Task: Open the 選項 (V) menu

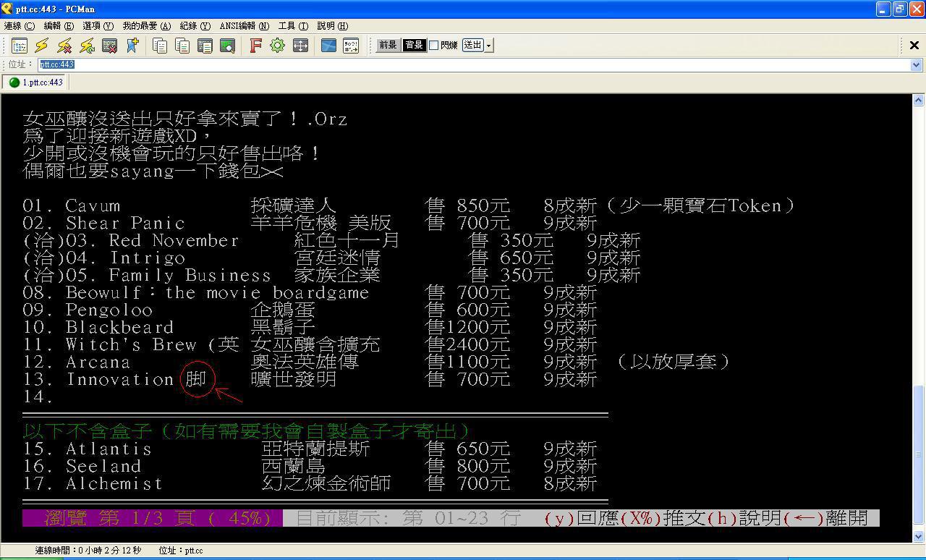Action: (98, 26)
